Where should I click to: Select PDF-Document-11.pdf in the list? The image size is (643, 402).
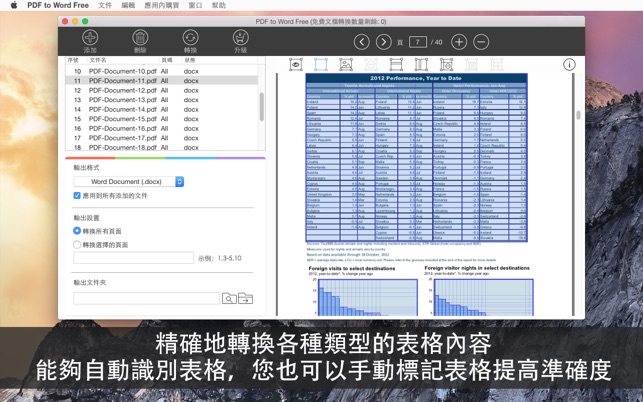(x=162, y=81)
